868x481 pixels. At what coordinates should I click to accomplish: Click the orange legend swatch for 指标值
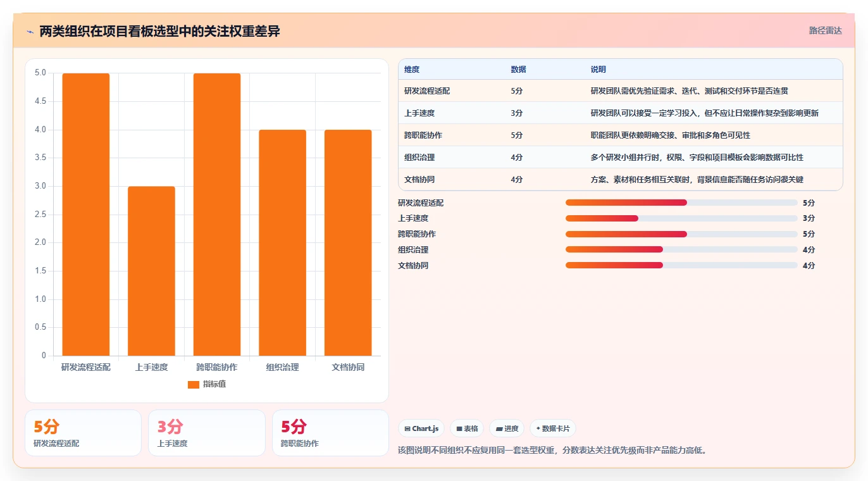(x=194, y=384)
